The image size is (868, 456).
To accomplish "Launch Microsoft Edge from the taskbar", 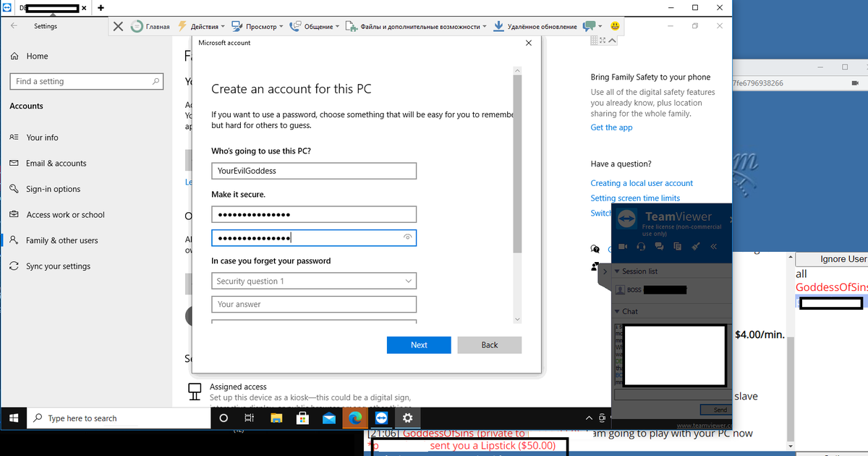I will click(355, 418).
